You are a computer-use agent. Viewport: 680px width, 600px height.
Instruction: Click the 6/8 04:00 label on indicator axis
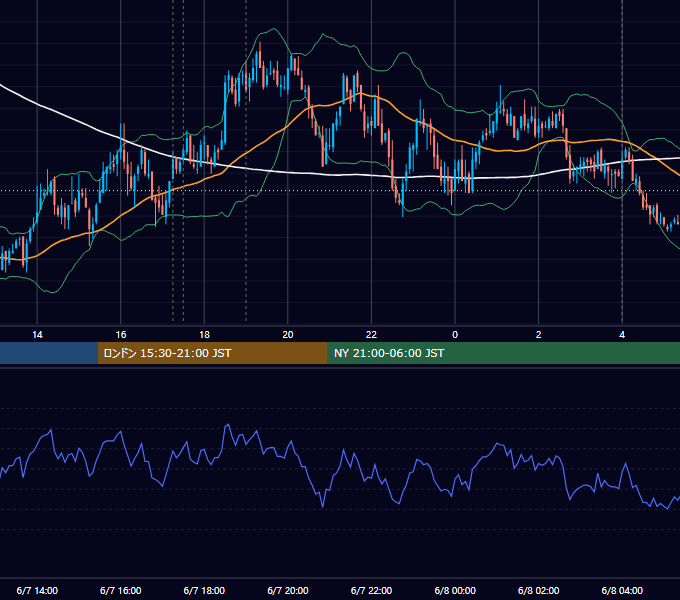click(622, 590)
